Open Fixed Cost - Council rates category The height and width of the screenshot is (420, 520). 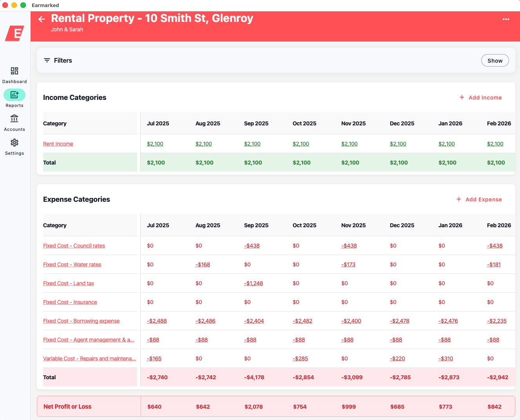pyautogui.click(x=74, y=246)
